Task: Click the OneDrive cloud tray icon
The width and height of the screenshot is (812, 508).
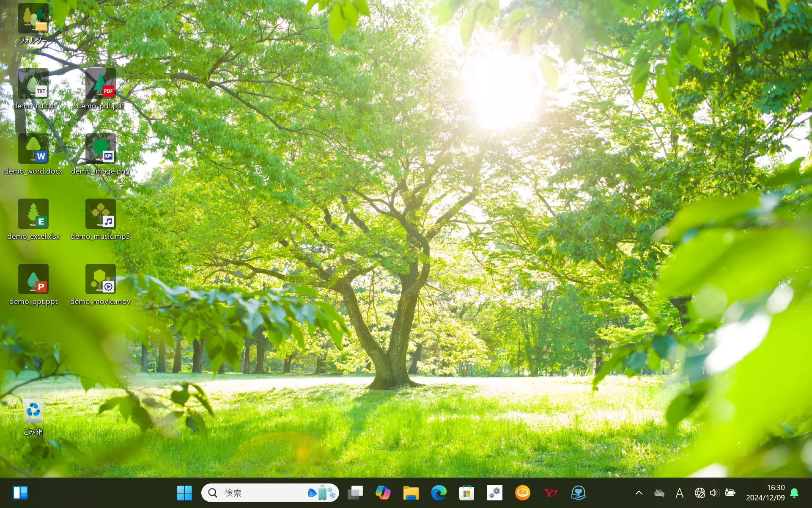Action: tap(659, 493)
